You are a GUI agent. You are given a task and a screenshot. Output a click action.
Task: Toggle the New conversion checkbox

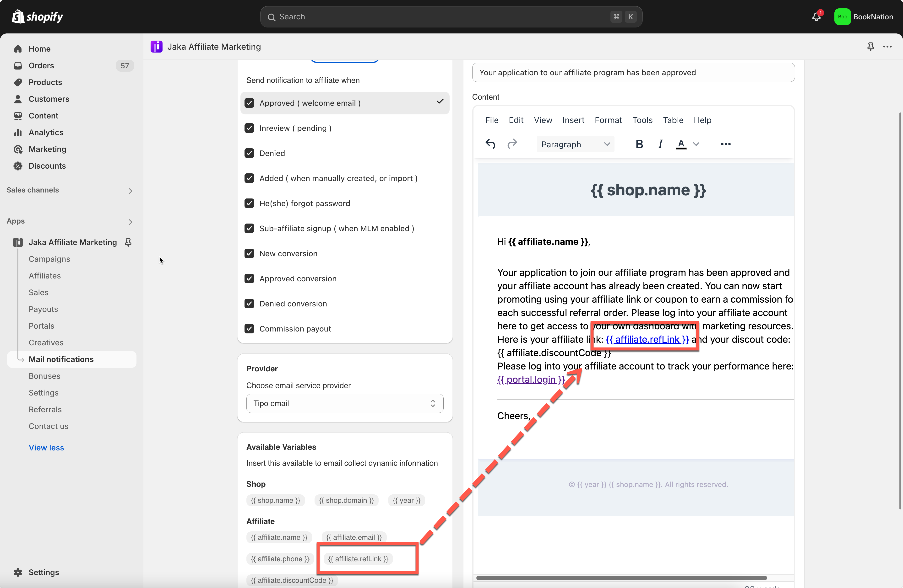pos(249,253)
